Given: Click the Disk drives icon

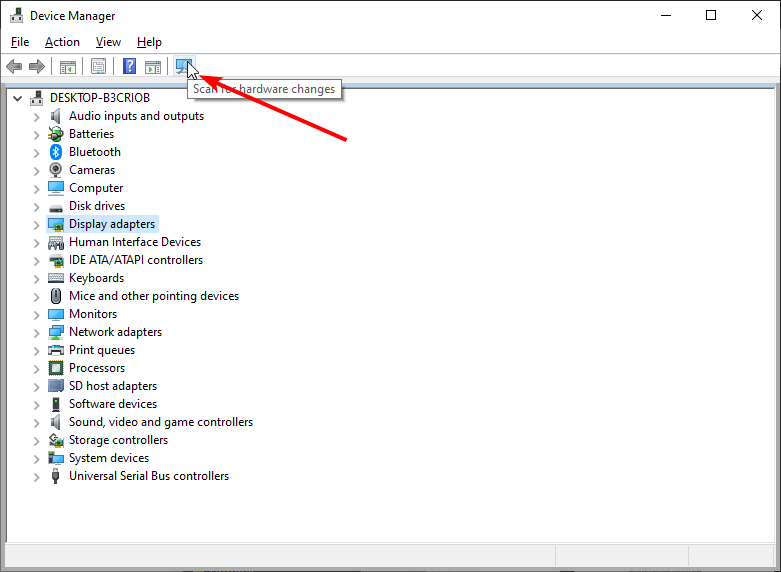Looking at the screenshot, I should tap(56, 207).
